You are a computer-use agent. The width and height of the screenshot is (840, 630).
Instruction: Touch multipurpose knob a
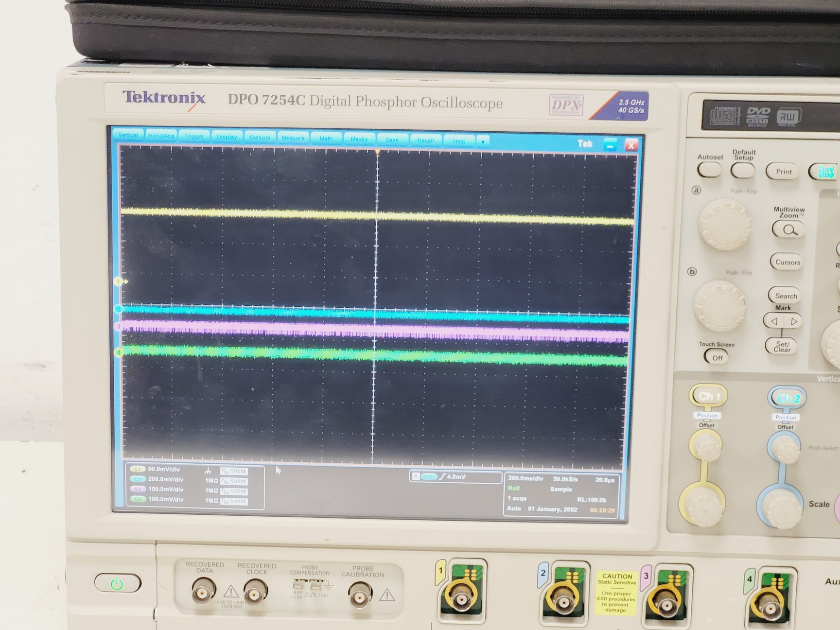(x=724, y=225)
